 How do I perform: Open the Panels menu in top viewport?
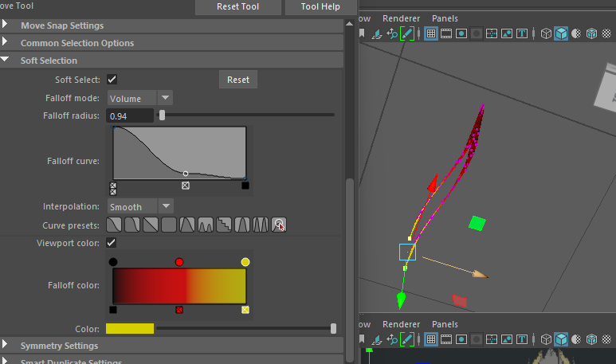coord(445,18)
